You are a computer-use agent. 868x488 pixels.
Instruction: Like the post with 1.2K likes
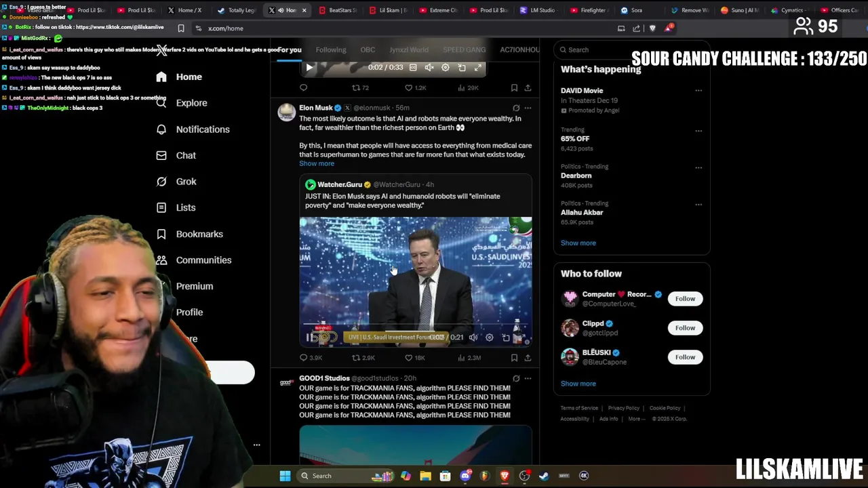pos(415,87)
